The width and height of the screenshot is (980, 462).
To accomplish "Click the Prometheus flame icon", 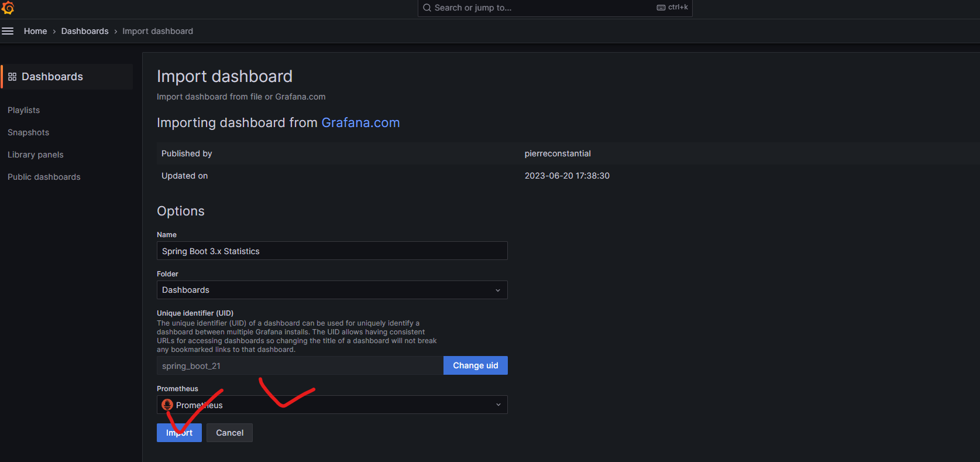I will pyautogui.click(x=167, y=405).
